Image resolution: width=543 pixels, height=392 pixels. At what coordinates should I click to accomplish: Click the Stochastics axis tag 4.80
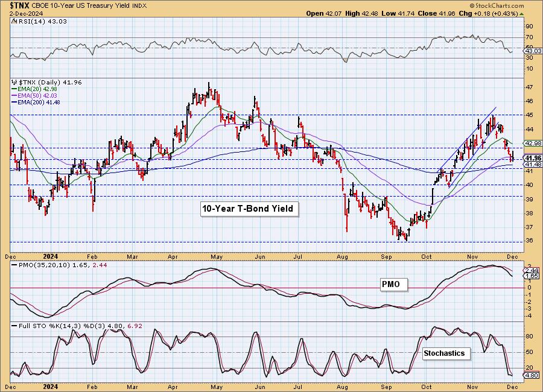(x=532, y=375)
